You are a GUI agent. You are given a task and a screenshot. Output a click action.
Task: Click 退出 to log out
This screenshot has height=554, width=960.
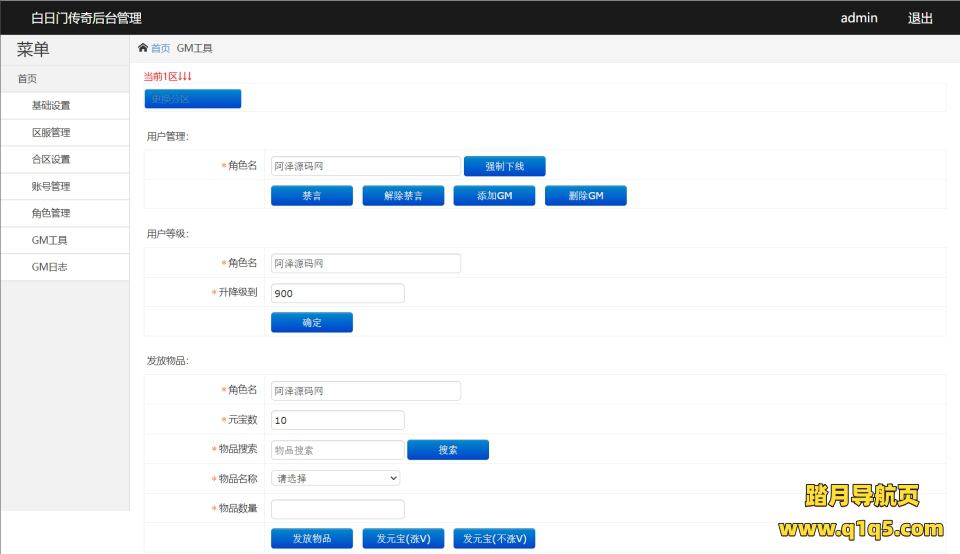pyautogui.click(x=920, y=18)
